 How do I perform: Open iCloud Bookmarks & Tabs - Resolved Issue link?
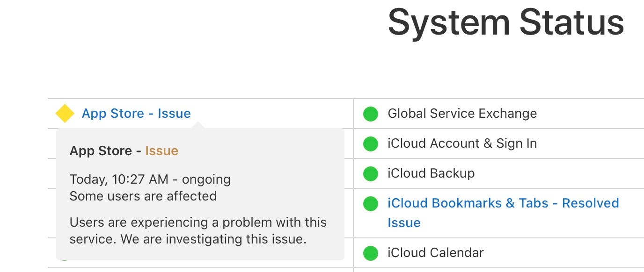[x=503, y=213]
